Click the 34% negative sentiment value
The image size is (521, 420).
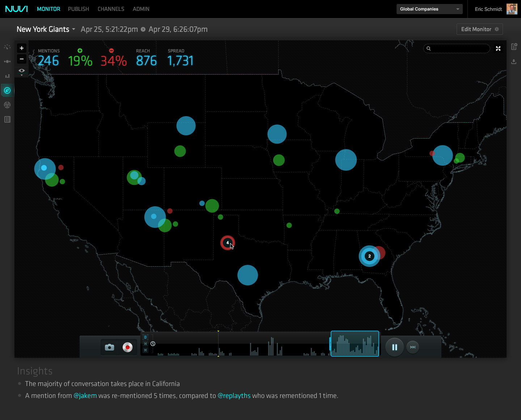pos(114,61)
